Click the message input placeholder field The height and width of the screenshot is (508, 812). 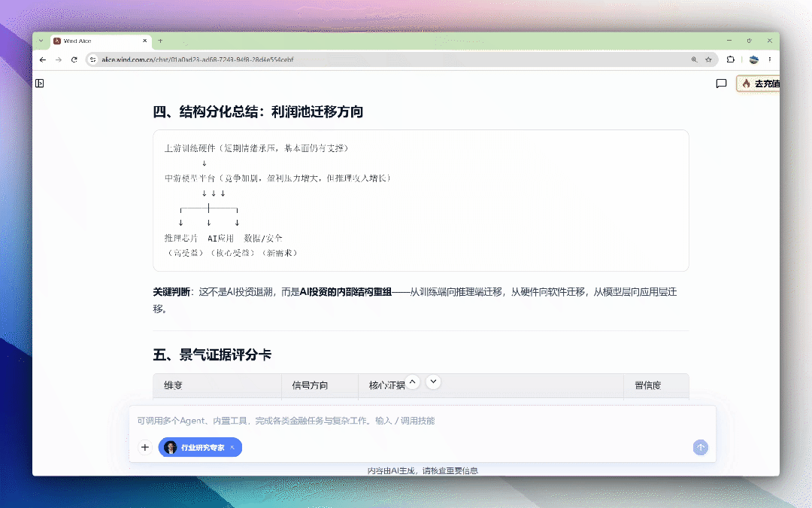click(422, 421)
